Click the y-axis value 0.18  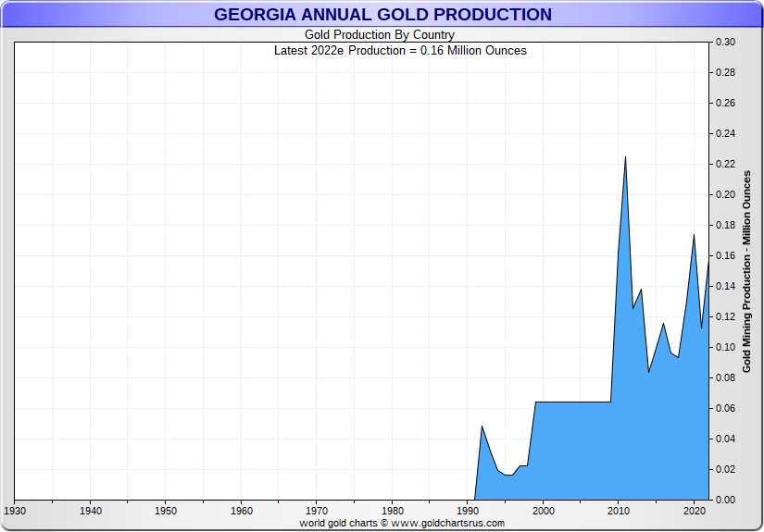(725, 226)
